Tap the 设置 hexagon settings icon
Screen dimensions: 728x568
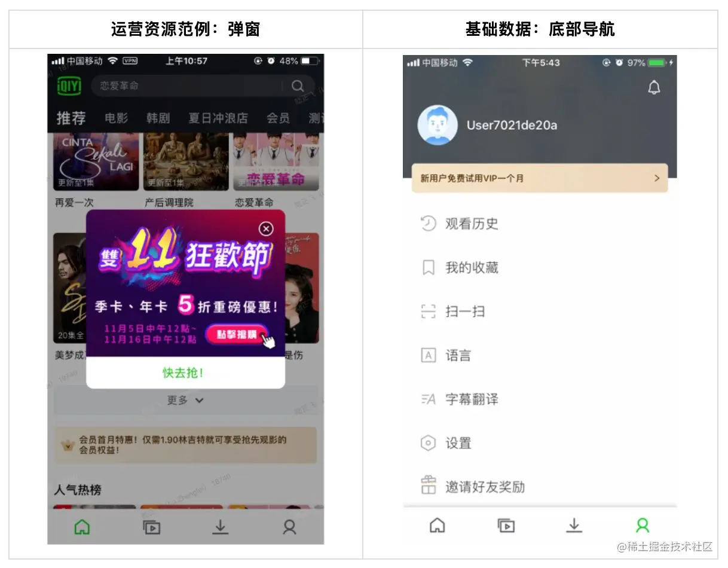(429, 443)
